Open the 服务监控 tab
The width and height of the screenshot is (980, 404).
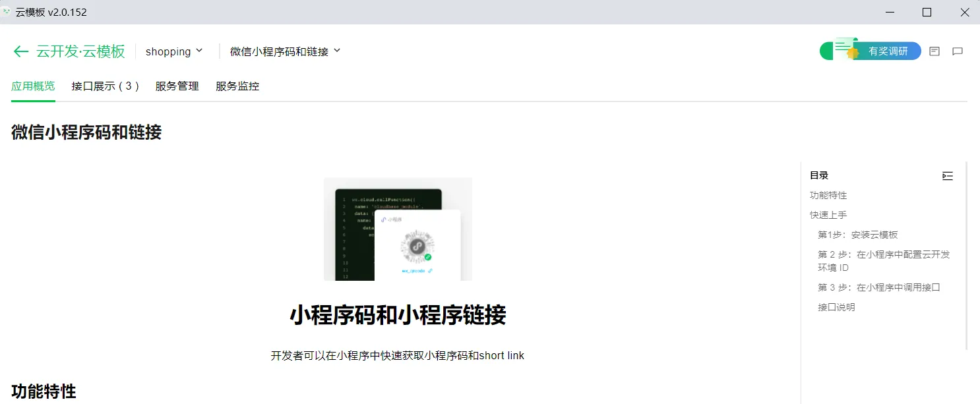pos(237,86)
